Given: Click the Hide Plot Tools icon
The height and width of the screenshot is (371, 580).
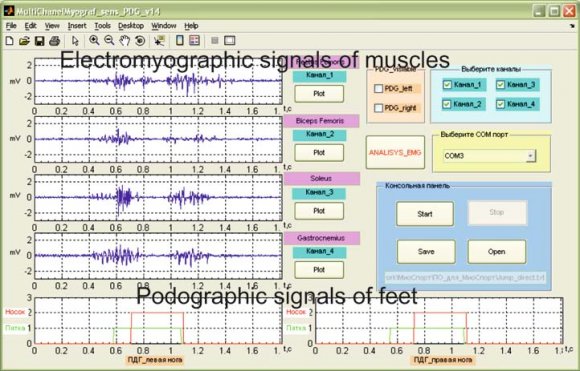Looking at the screenshot, I should 215,40.
